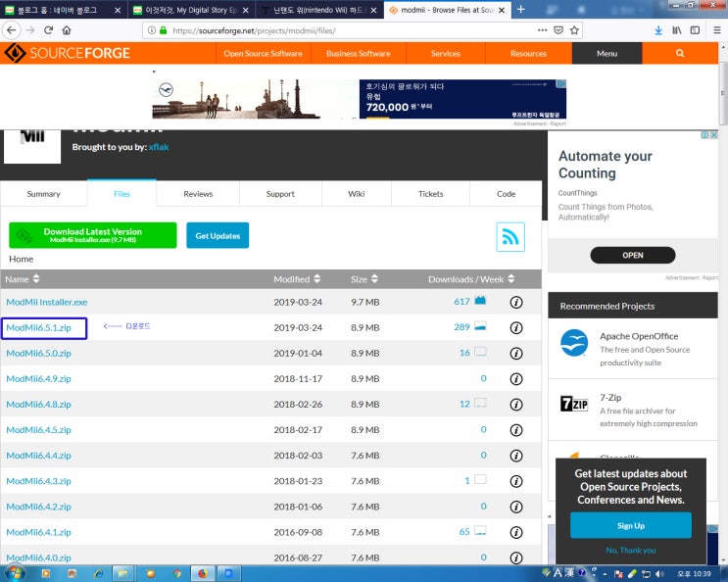Image resolution: width=728 pixels, height=582 pixels.
Task: Show info for the ModMii6.5.1.zip row
Action: [516, 327]
